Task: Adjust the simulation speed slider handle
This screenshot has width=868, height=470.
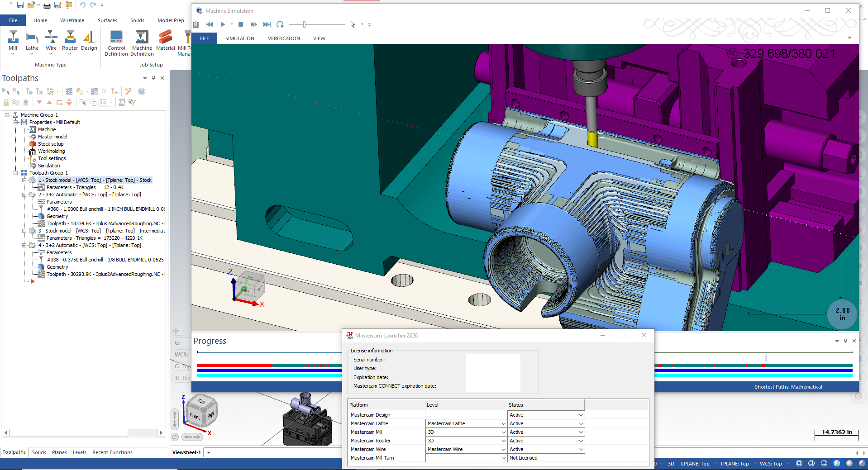Action: pyautogui.click(x=305, y=24)
